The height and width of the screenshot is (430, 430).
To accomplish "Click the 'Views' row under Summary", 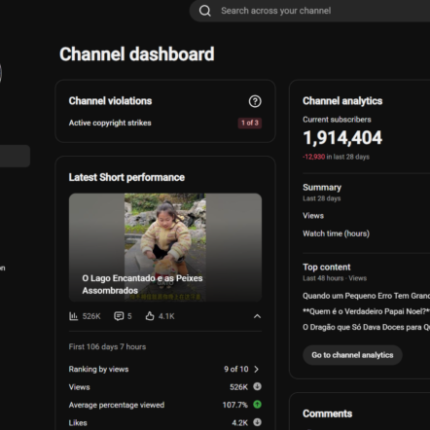I will coord(366,216).
